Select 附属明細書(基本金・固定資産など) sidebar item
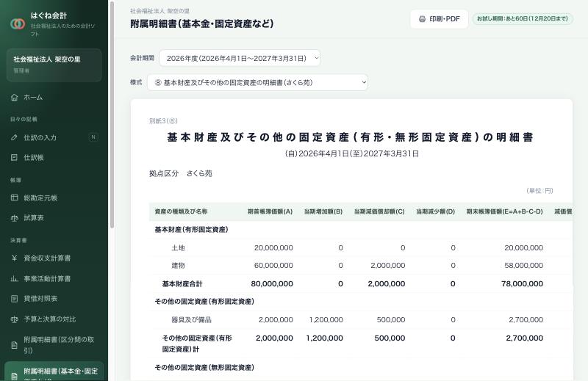This screenshot has width=588, height=381. (54, 371)
